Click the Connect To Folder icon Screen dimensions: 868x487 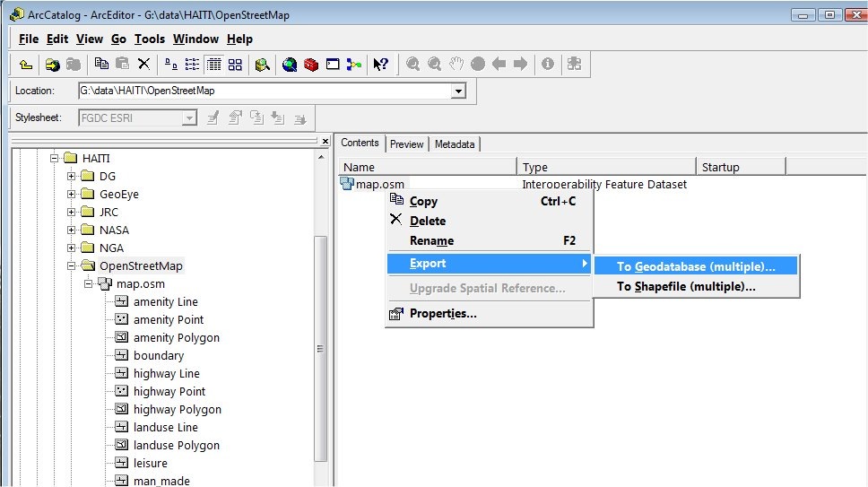pos(52,65)
